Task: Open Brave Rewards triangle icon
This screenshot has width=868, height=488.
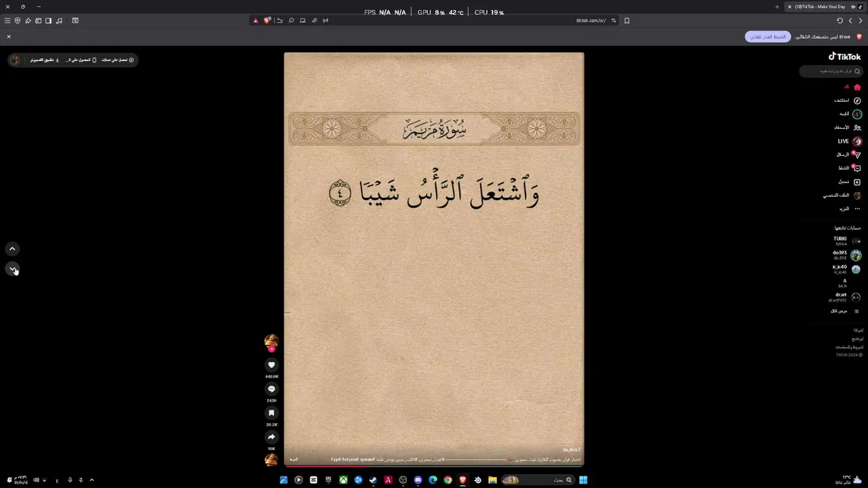Action: pyautogui.click(x=256, y=20)
